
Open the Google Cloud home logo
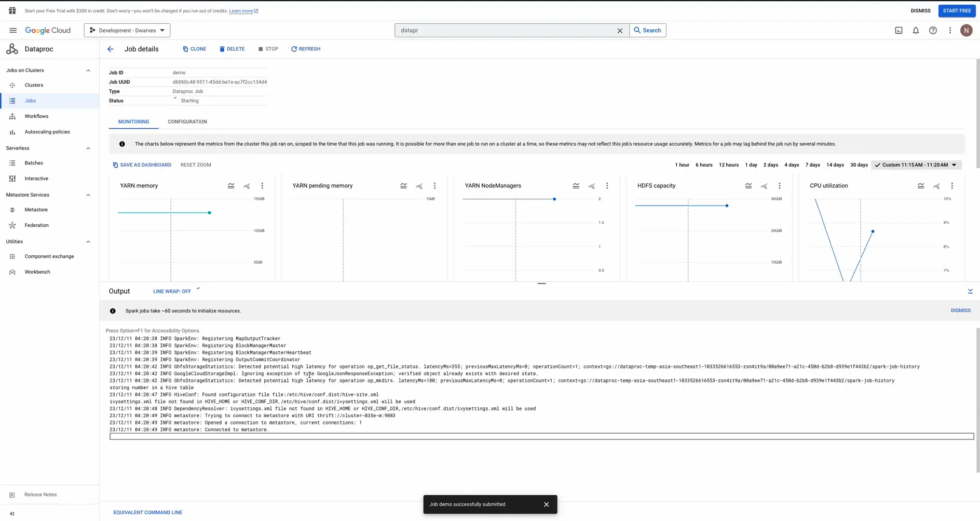point(48,31)
